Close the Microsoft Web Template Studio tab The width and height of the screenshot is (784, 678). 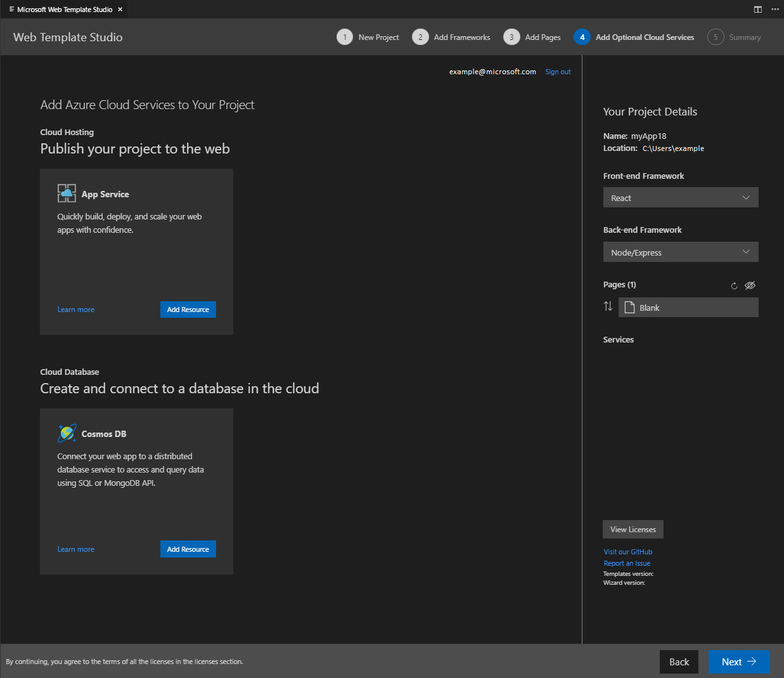pos(120,10)
